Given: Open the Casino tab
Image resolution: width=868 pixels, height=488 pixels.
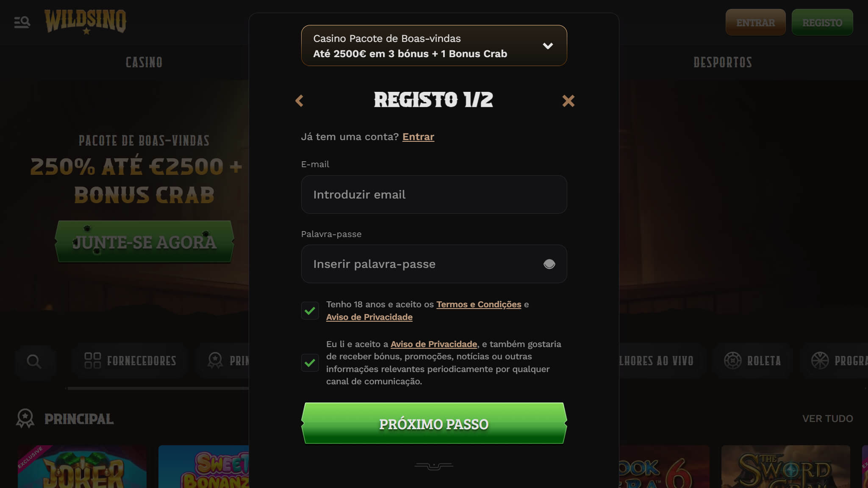Looking at the screenshot, I should [144, 63].
